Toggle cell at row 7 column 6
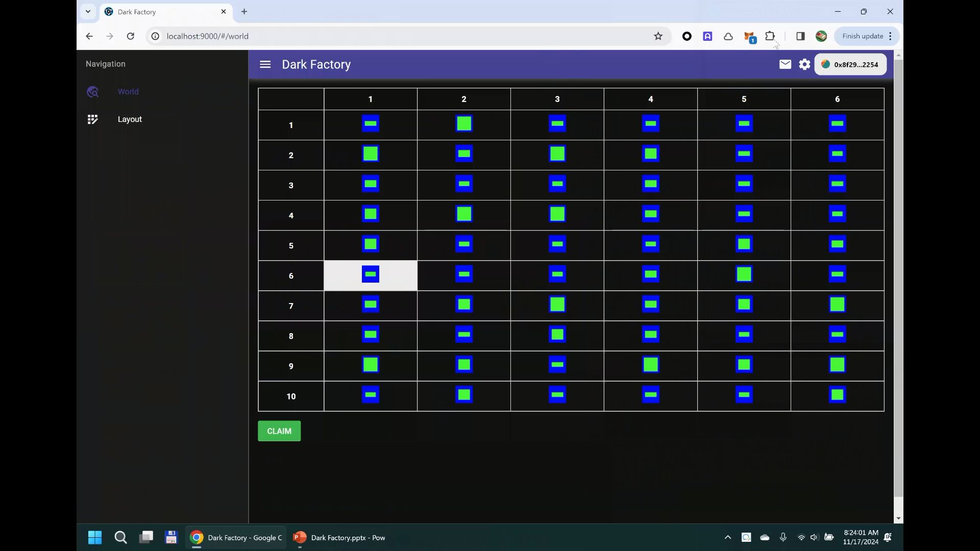 tap(838, 306)
